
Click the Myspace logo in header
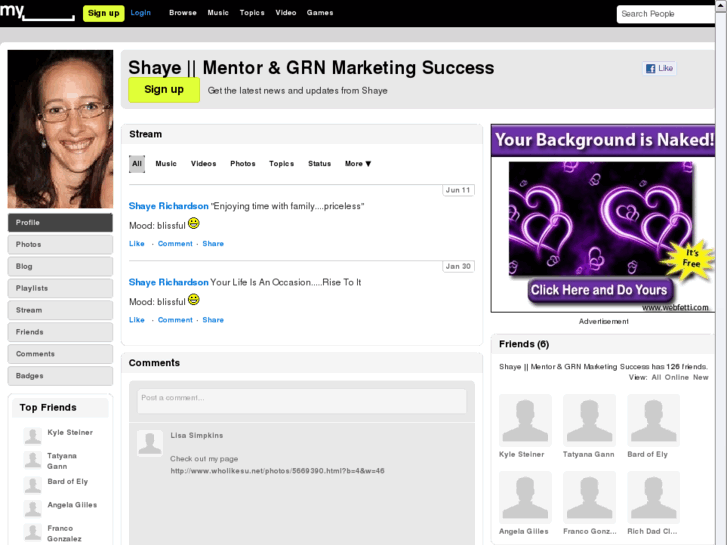(x=37, y=13)
